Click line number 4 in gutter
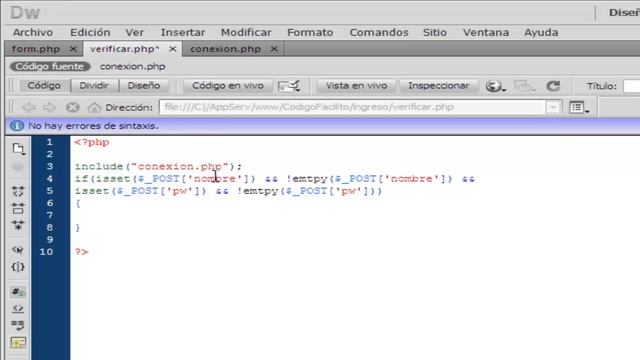Viewport: 640px width, 360px height. pyautogui.click(x=49, y=179)
